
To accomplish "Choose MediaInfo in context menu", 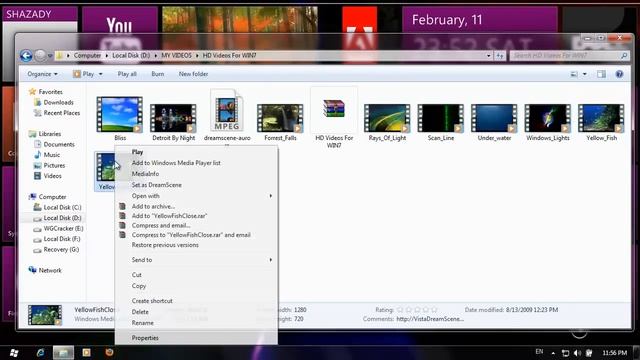I will pyautogui.click(x=145, y=174).
